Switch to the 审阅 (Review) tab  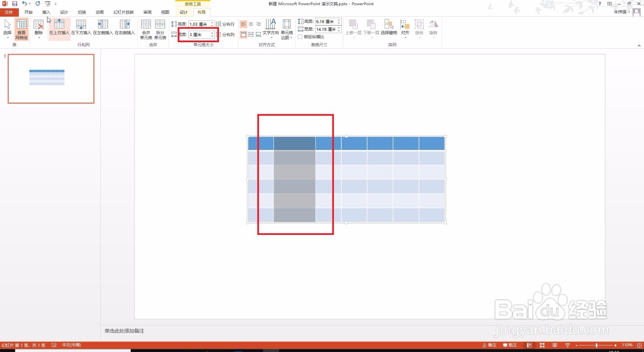(x=147, y=12)
